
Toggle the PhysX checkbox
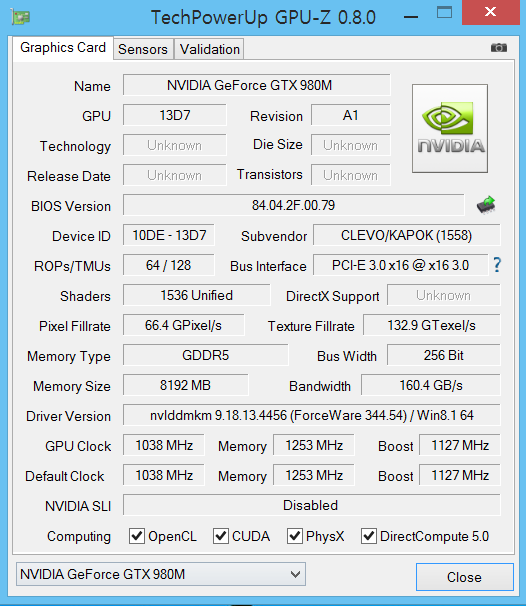coord(294,536)
